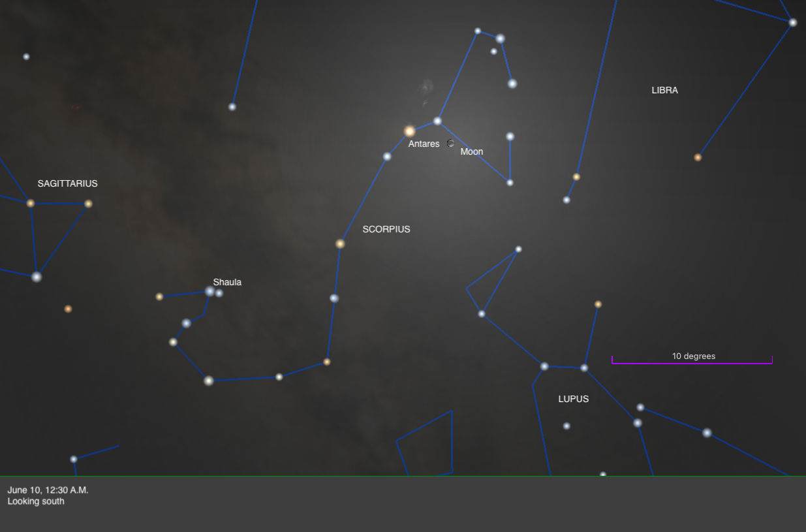The image size is (806, 532).
Task: Click the magenta 10 degrees scale bar
Action: [x=692, y=358]
